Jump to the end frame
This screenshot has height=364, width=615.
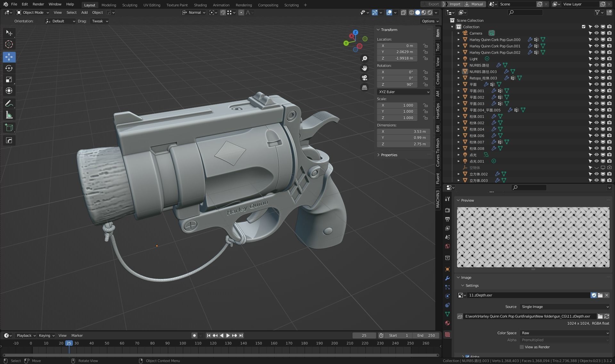pos(241,336)
